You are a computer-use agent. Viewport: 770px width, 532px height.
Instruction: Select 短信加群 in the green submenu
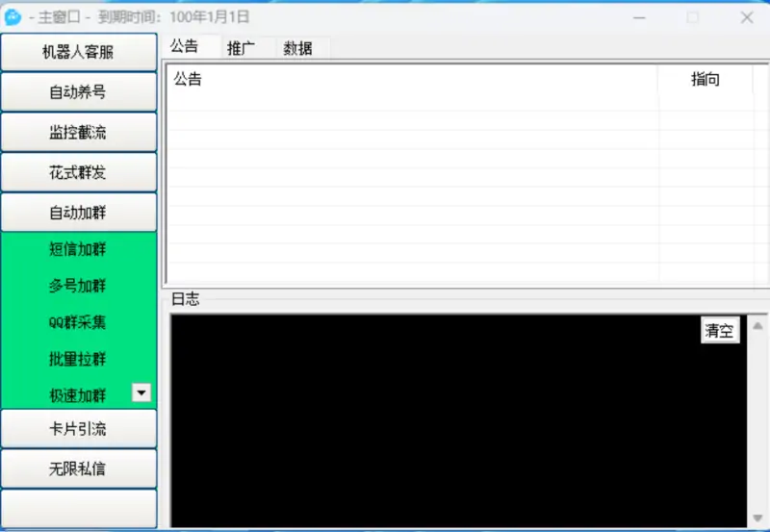pyautogui.click(x=78, y=250)
